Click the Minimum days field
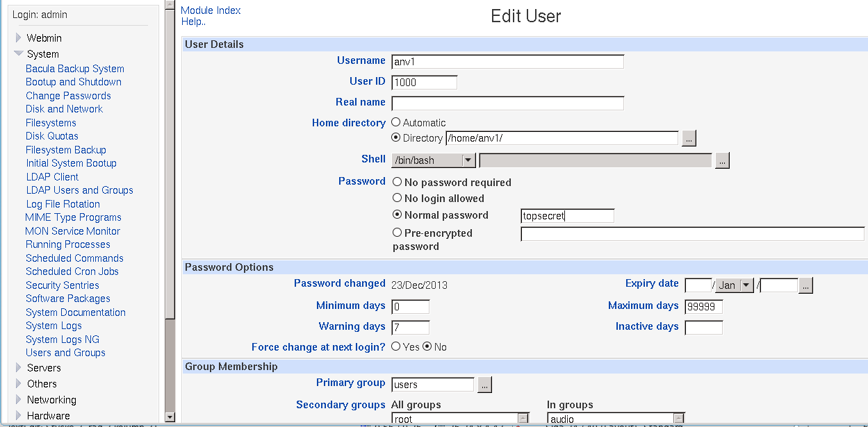868x427 pixels. click(411, 306)
